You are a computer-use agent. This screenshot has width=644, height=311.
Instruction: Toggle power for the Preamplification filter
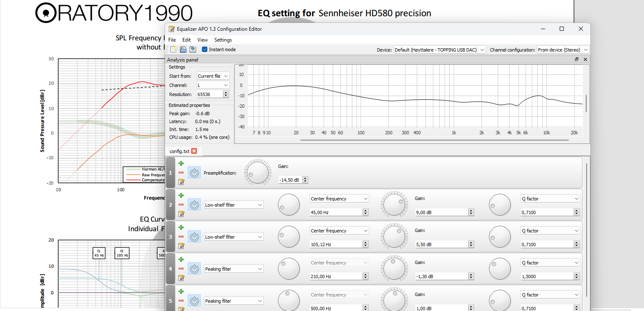(194, 173)
